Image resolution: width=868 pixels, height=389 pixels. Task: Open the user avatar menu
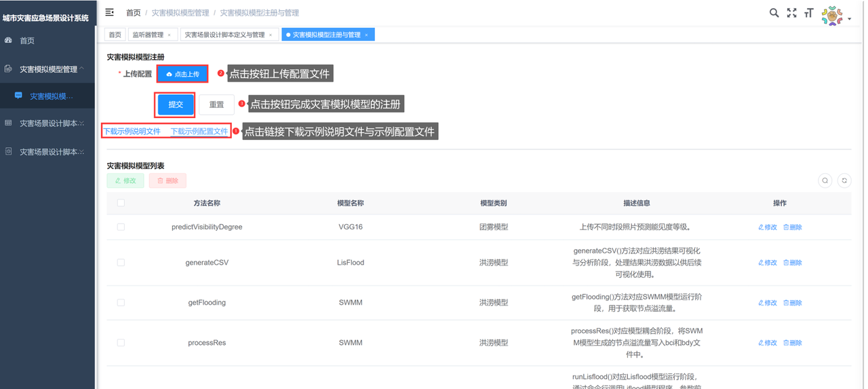[832, 16]
